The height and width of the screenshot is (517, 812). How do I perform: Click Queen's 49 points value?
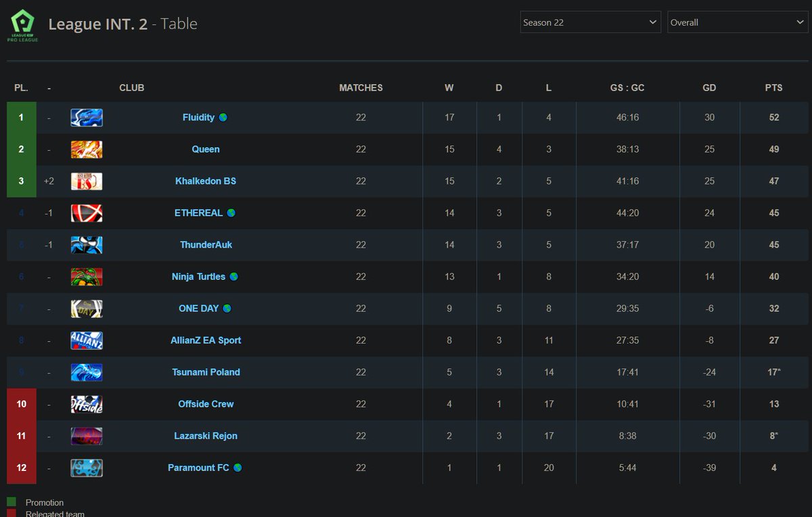coord(774,150)
